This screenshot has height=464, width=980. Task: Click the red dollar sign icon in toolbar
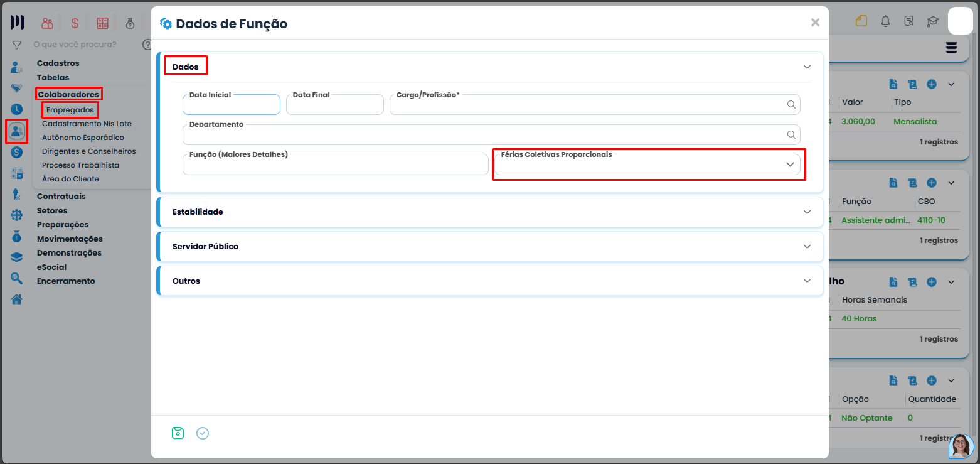click(75, 23)
